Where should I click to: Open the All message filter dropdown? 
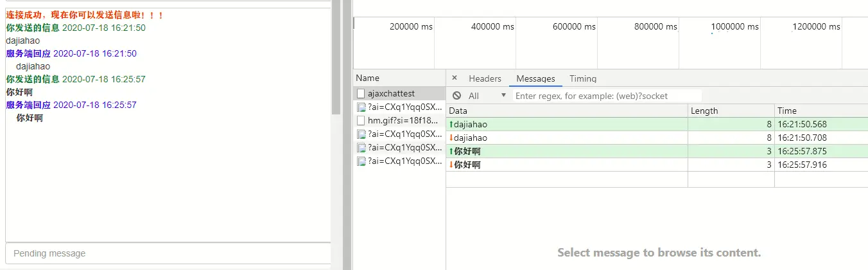(x=487, y=96)
